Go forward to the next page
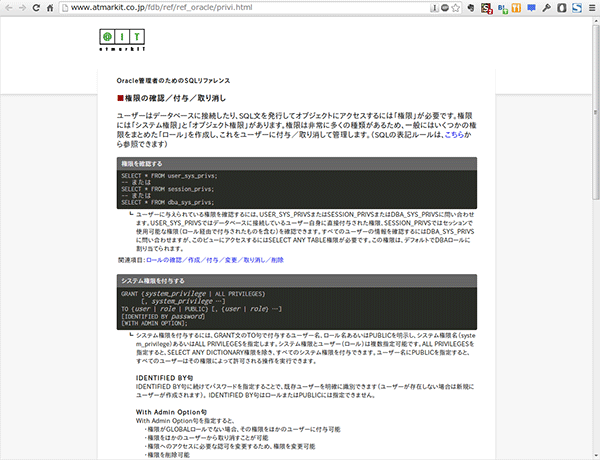The width and height of the screenshot is (600, 460). point(22,8)
